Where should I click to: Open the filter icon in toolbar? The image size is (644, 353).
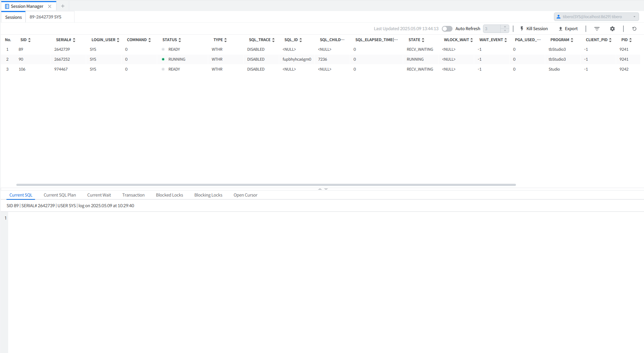click(x=597, y=29)
